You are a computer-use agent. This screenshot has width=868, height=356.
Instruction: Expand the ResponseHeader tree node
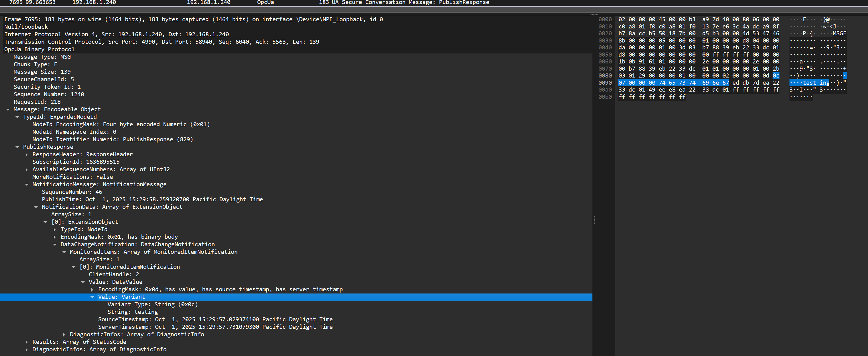coord(27,155)
